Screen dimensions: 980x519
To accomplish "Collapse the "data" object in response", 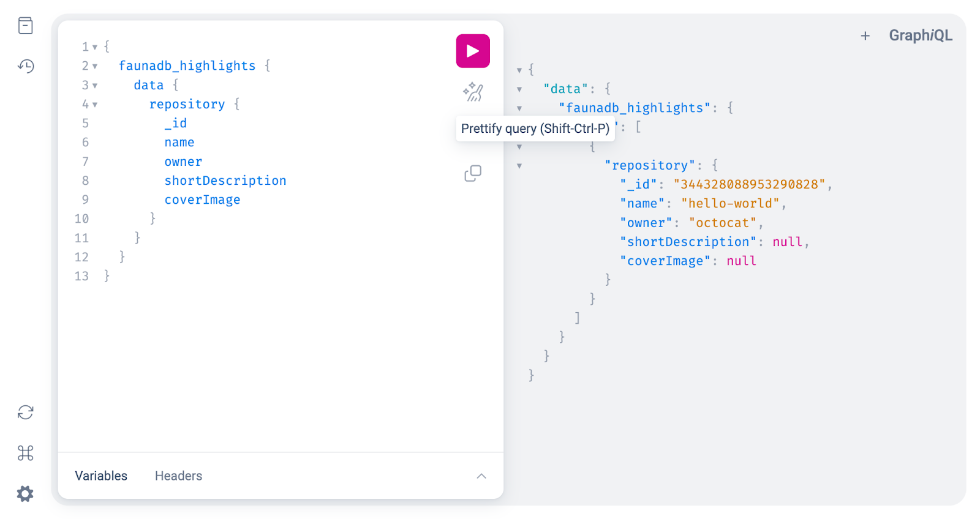I will [519, 89].
